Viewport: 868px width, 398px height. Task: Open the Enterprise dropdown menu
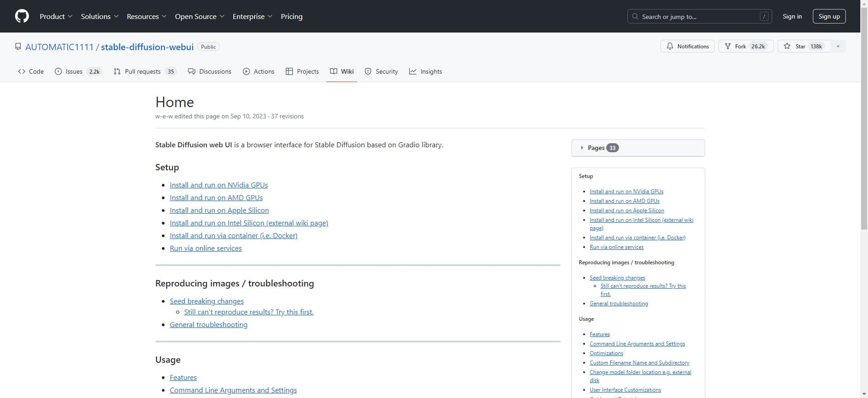(x=252, y=16)
